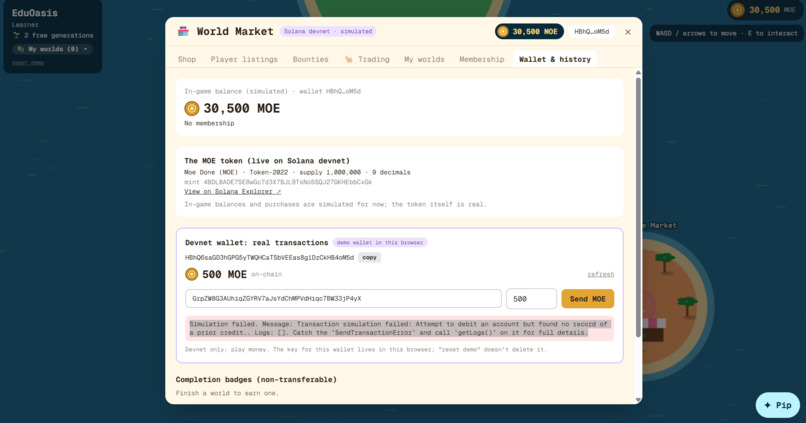Click the WASD / arrows to move hint

tap(726, 33)
